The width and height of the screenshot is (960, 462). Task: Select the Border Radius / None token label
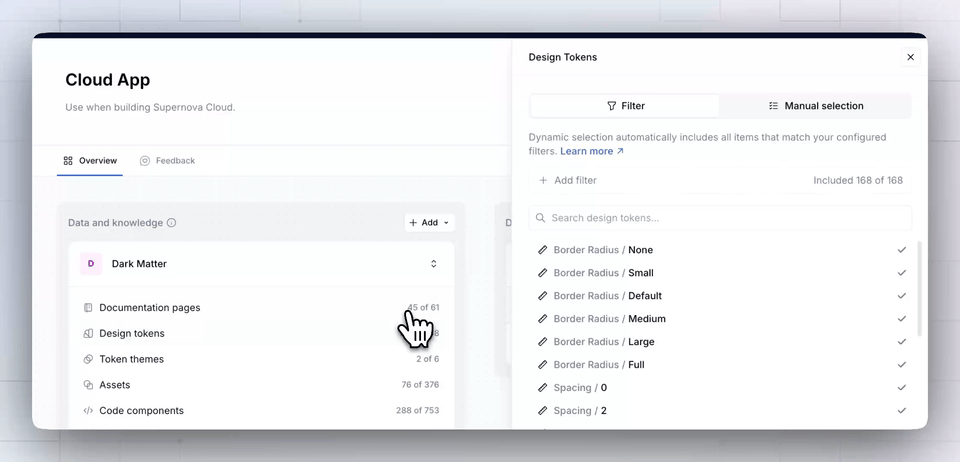(x=603, y=250)
